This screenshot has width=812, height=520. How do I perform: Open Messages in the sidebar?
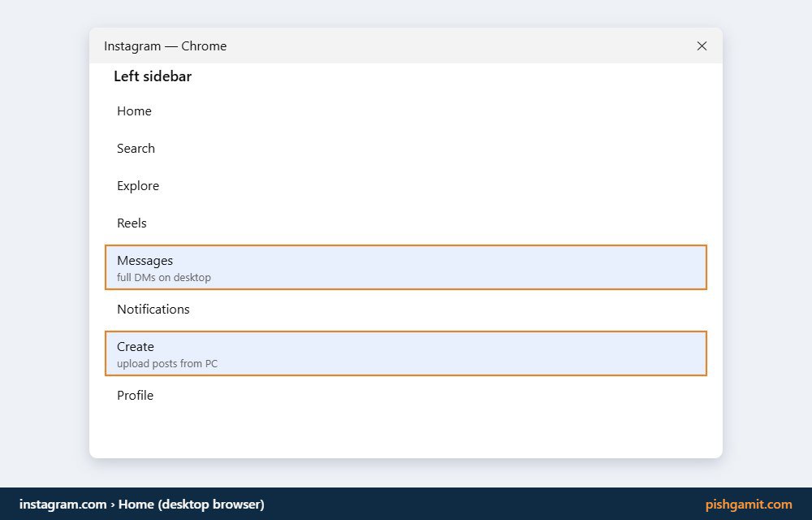point(405,267)
